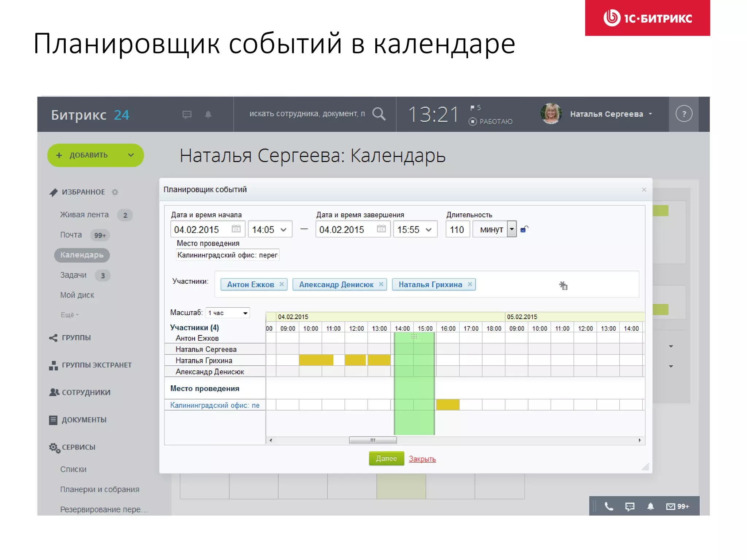
Task: Click the Группы share icon
Action: coord(53,338)
